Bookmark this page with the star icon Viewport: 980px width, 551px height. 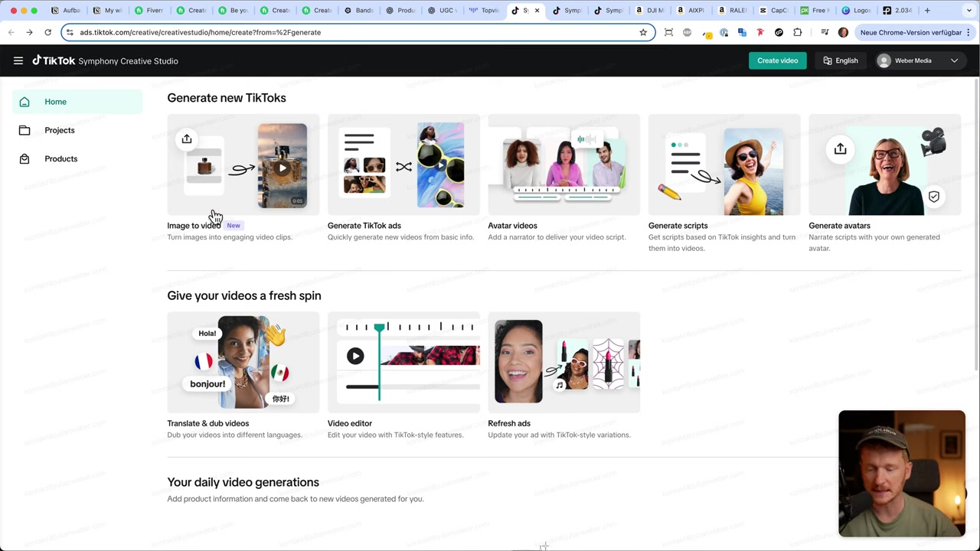(x=643, y=32)
